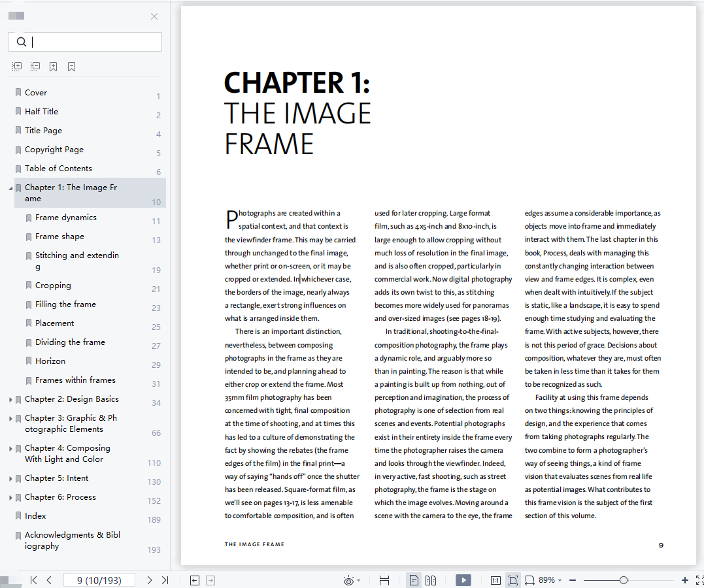This screenshot has width=704, height=588.
Task: Collapse all bookmarks icon
Action: point(35,67)
